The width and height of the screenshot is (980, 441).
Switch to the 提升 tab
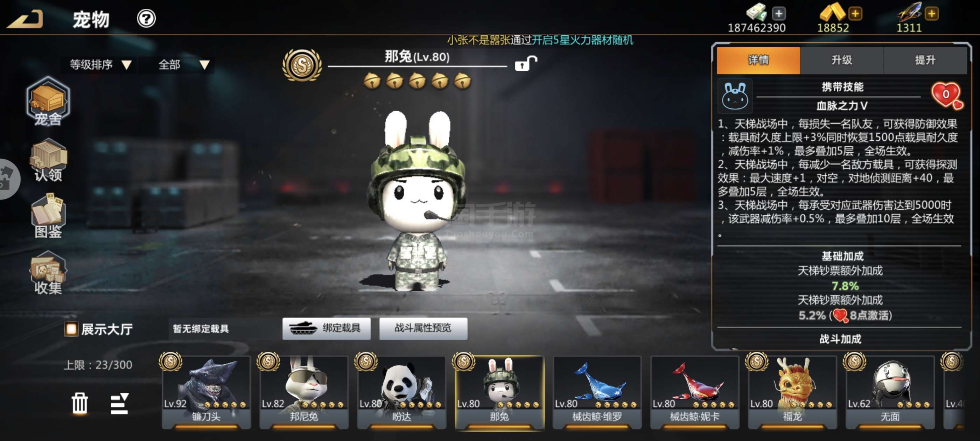click(925, 61)
